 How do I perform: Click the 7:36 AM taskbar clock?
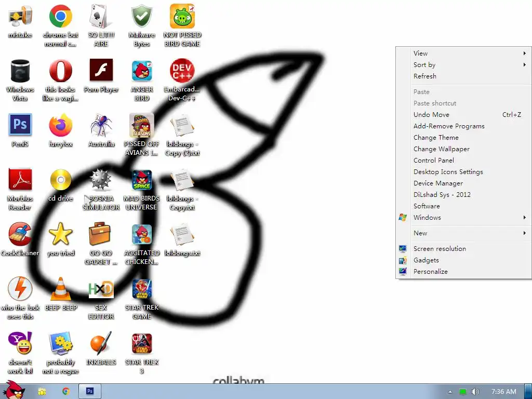point(504,392)
